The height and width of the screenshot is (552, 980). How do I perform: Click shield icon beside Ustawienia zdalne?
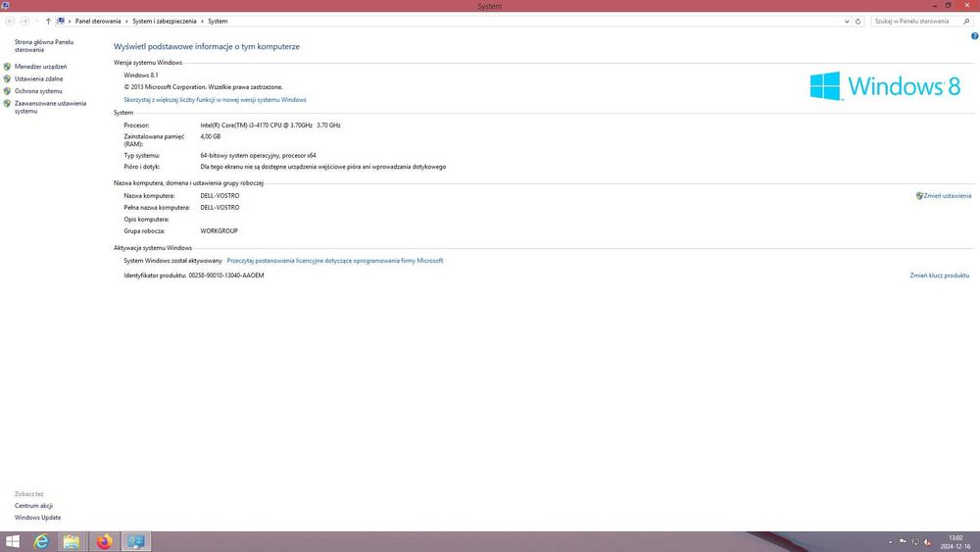[x=7, y=78]
